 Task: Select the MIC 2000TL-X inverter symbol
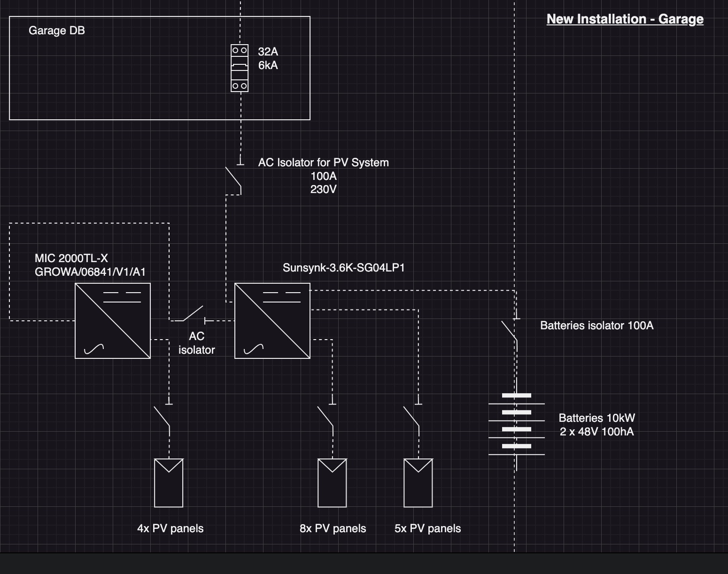(x=113, y=321)
